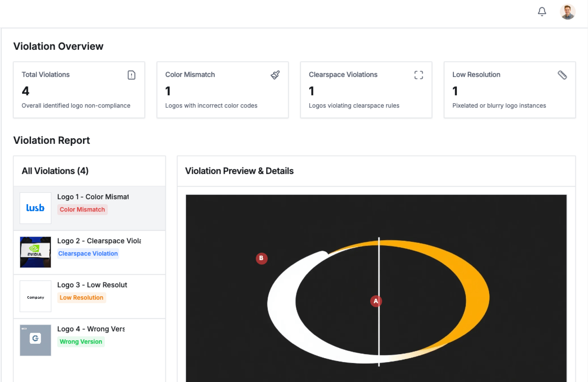Click the lusb logo thumbnail

pos(36,208)
